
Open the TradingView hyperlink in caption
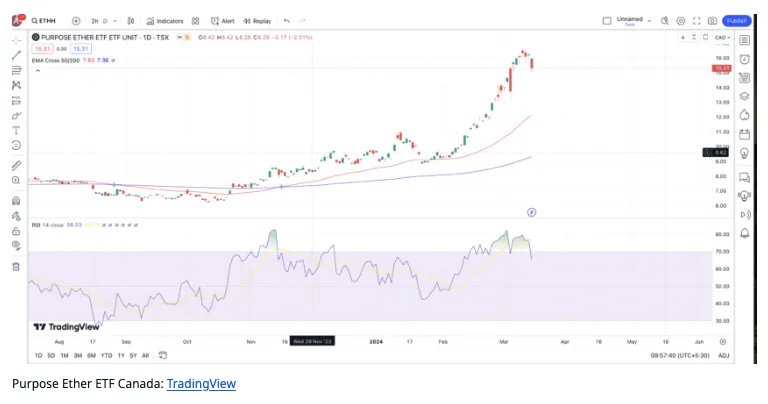click(x=201, y=383)
